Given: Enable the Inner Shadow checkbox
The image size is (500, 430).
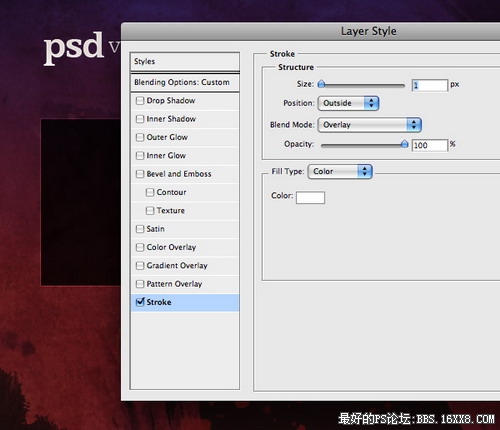Looking at the screenshot, I should [140, 119].
